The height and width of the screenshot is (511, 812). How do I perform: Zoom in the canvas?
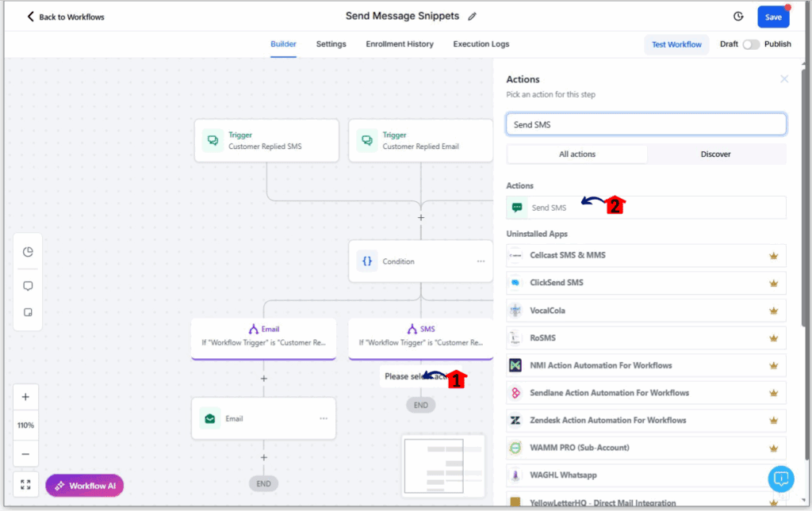(x=25, y=397)
